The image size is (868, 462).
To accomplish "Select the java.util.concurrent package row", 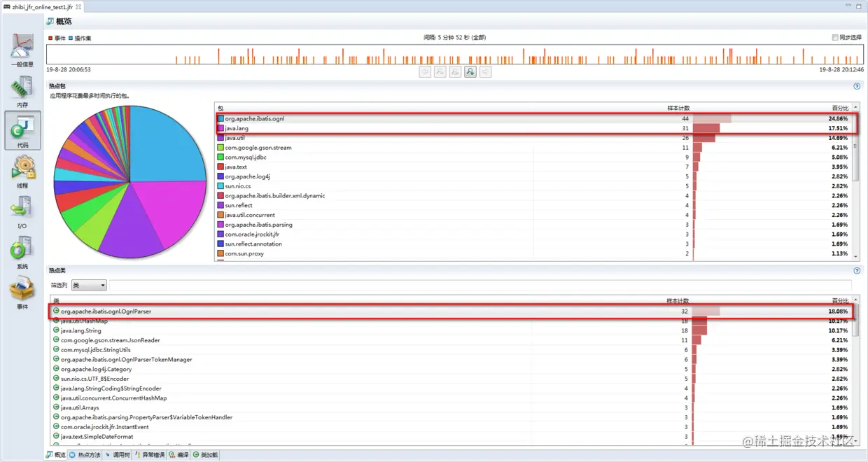I will pyautogui.click(x=534, y=215).
